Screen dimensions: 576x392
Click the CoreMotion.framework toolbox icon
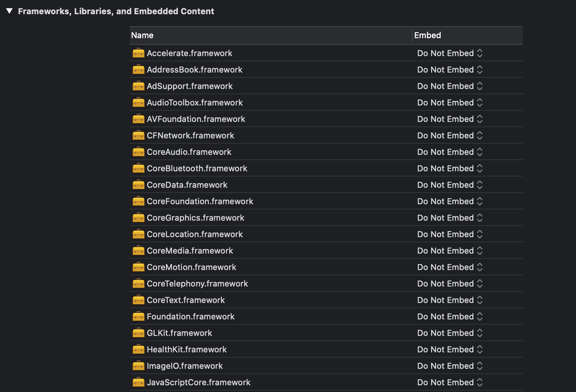pyautogui.click(x=138, y=267)
